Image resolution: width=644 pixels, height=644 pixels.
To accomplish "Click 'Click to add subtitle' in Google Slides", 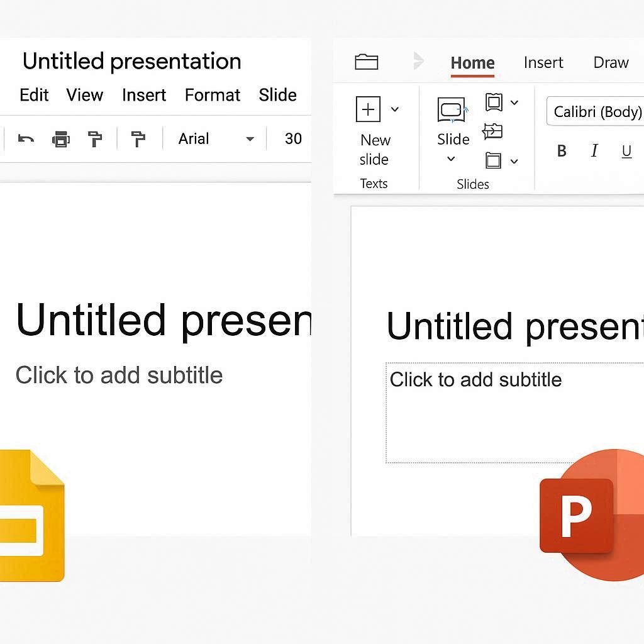I will [x=119, y=375].
